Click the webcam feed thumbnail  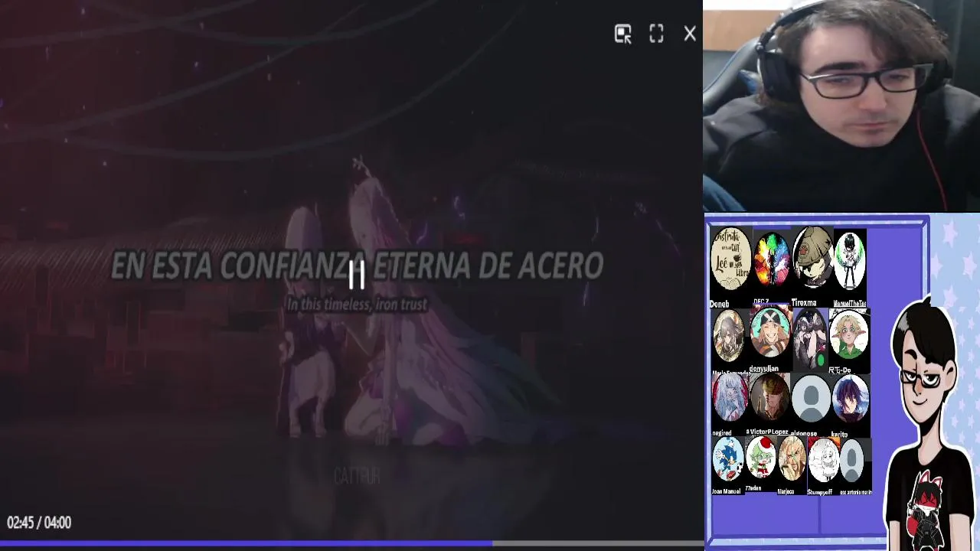click(x=841, y=106)
